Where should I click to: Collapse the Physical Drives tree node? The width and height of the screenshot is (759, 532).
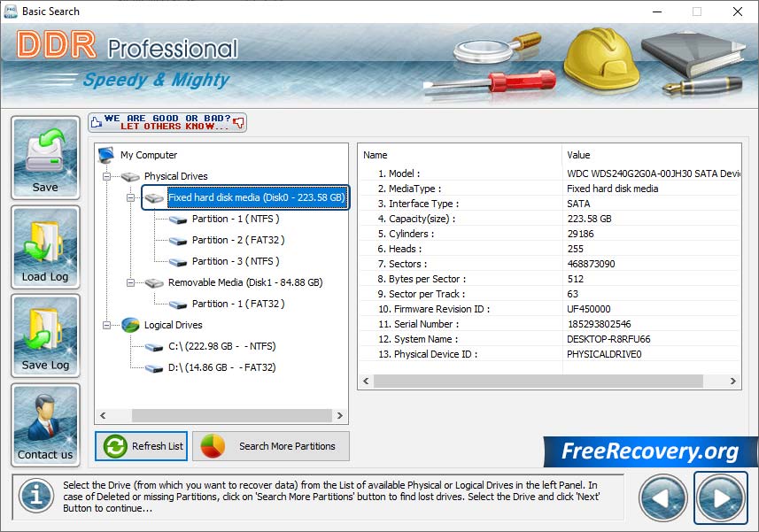point(106,176)
